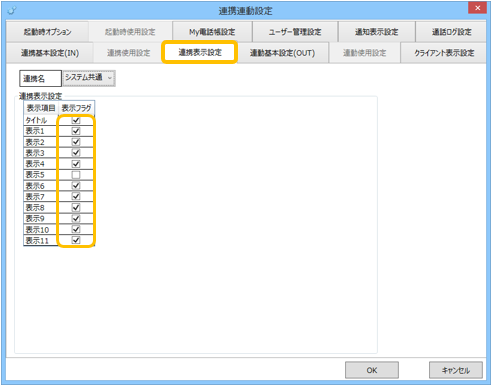Open the 通話ログ設定 tab

[451, 32]
